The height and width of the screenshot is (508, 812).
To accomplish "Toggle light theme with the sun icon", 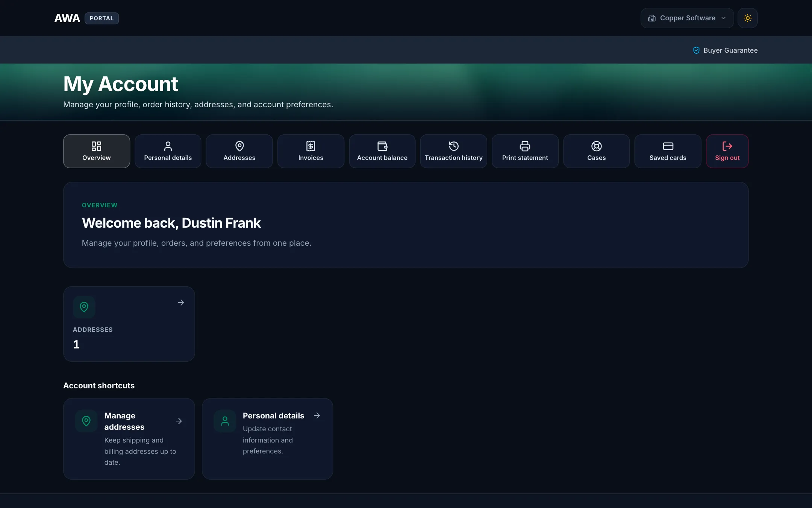I will (748, 18).
